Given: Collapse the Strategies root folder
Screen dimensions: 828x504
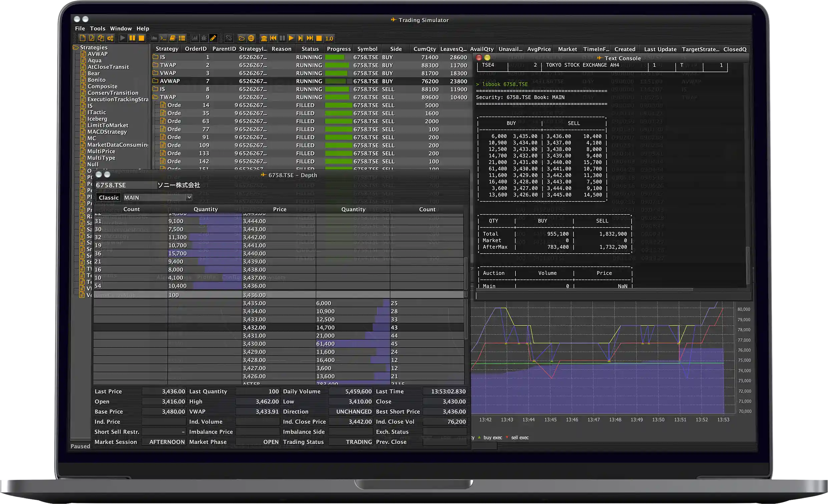Looking at the screenshot, I should point(76,47).
